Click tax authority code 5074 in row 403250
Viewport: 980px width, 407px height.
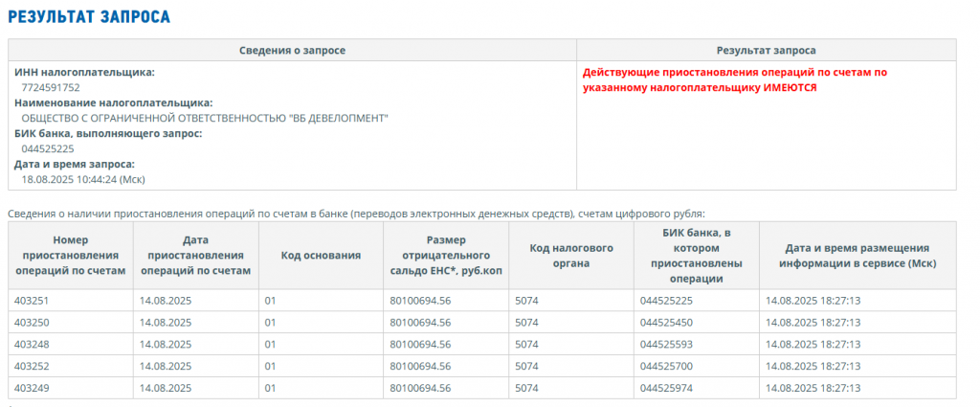point(526,323)
